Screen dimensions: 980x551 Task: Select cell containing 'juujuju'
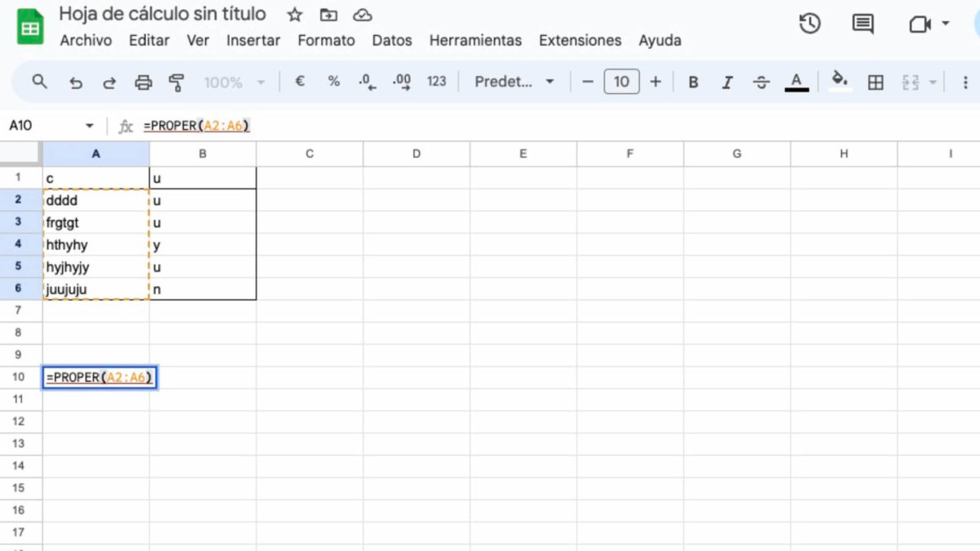click(x=96, y=289)
